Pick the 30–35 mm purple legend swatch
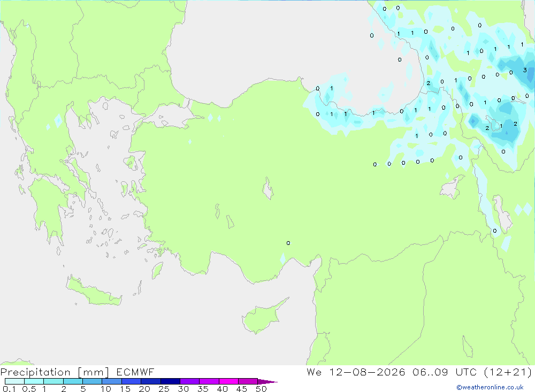Screen dimensions: 535x392 [189, 381]
